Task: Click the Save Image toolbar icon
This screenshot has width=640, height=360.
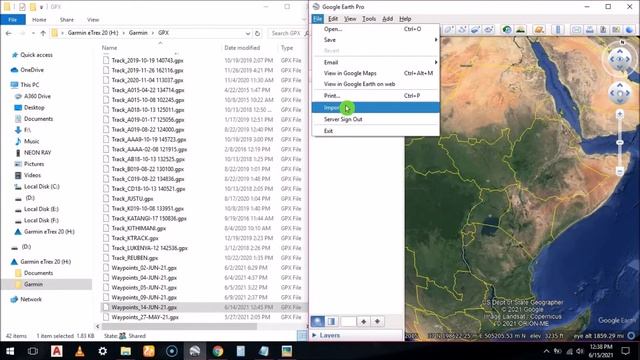Action: tap(603, 29)
